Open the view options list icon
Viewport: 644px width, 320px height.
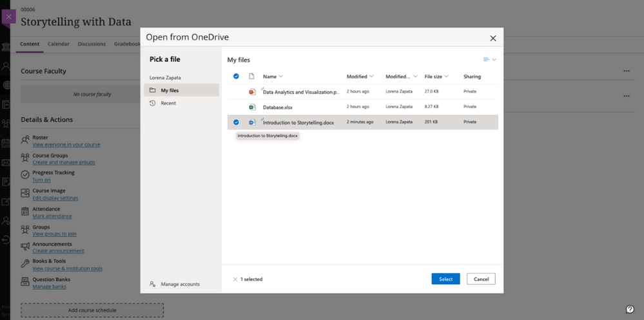pyautogui.click(x=489, y=59)
